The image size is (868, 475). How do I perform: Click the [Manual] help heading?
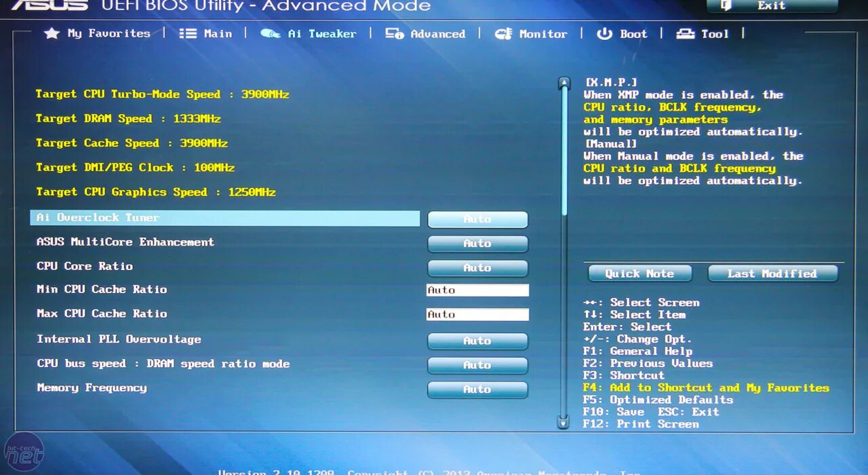[x=611, y=144]
